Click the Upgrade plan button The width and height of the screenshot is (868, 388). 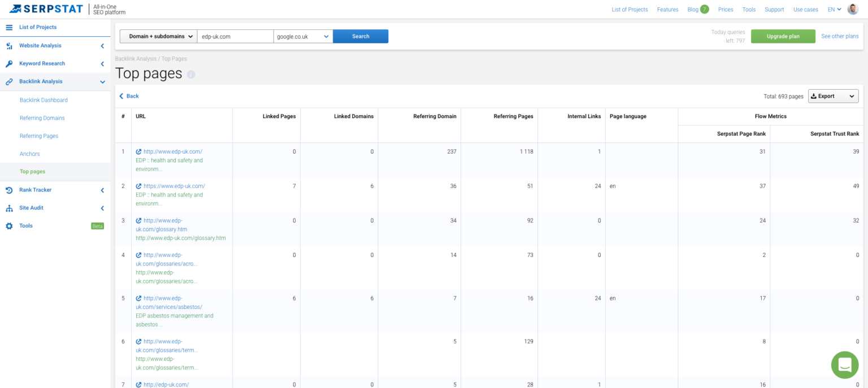pyautogui.click(x=783, y=36)
